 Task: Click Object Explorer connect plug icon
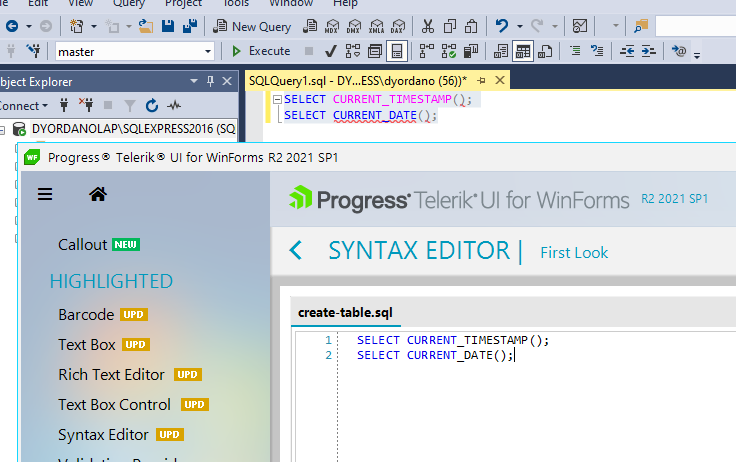click(64, 105)
